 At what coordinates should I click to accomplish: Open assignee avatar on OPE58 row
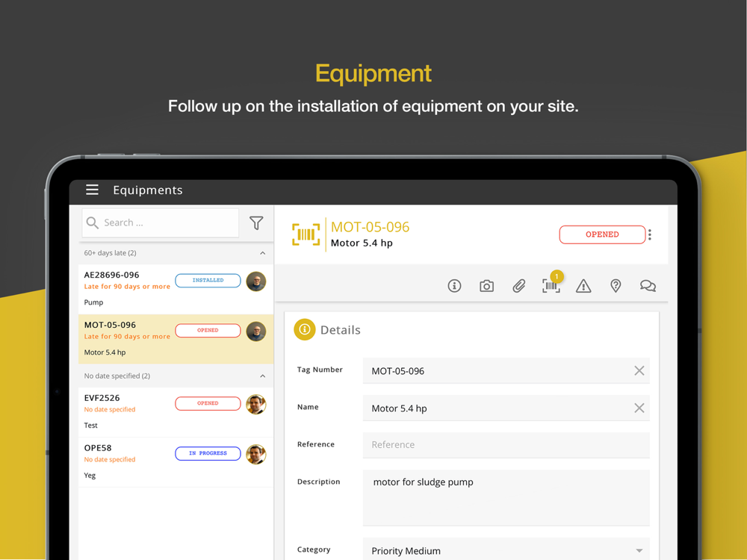click(255, 454)
